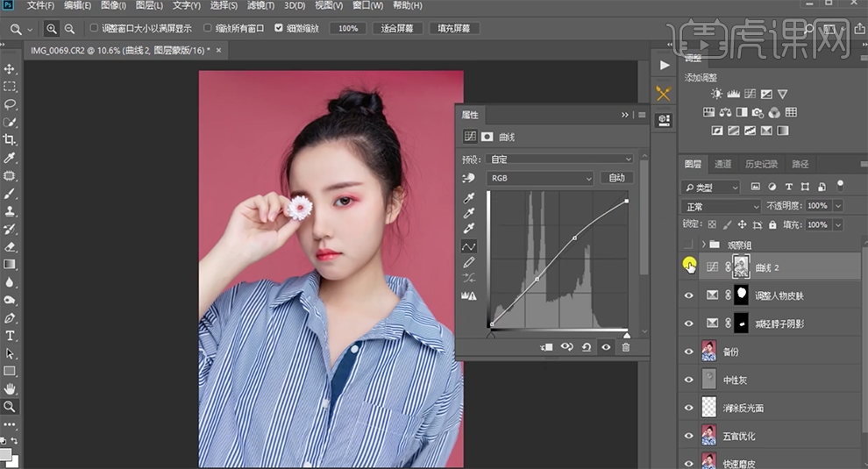Pick the Hand tool
Screen dimensions: 868x469
(x=10, y=388)
